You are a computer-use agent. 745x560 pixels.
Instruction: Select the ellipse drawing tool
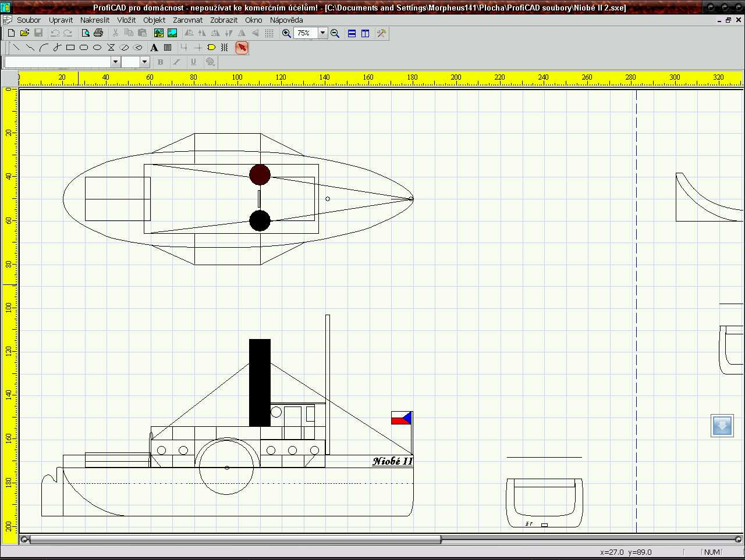point(97,48)
